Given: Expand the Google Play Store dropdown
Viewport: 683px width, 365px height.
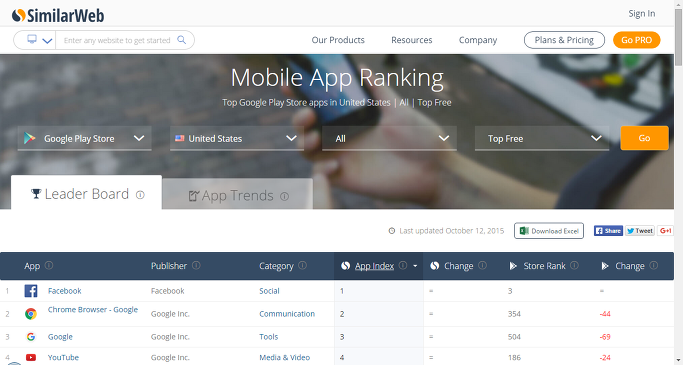Looking at the screenshot, I should point(85,139).
